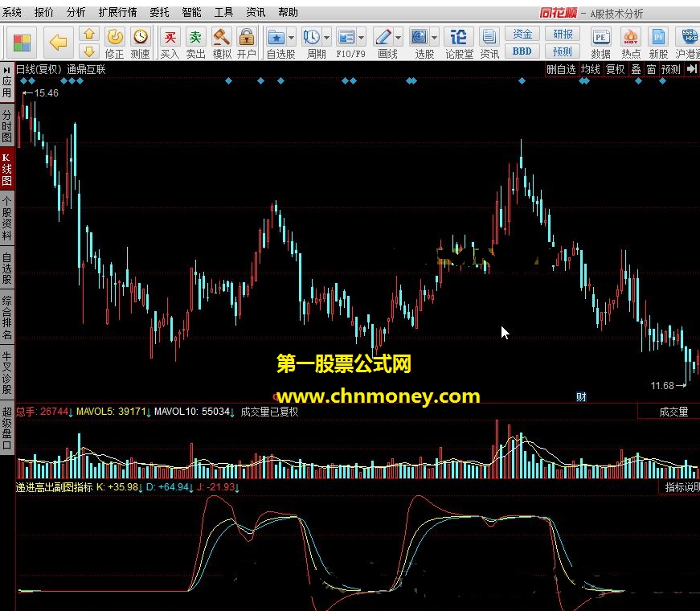Screen dimensions: 700x611
Task: Click the up arrow toolbar icon
Action: 89,34
